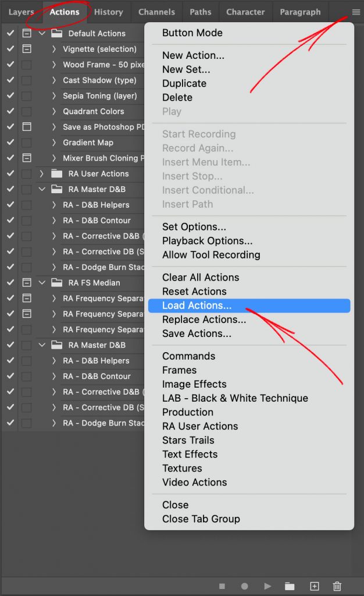Select Button Mode in the flyout menu
The width and height of the screenshot is (364, 596).
click(x=192, y=33)
